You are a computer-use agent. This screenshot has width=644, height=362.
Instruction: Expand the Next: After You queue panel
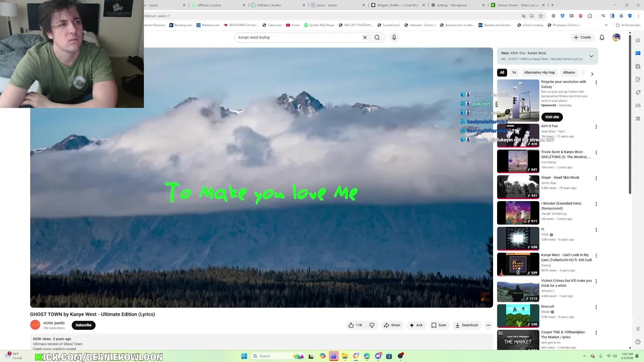click(591, 56)
